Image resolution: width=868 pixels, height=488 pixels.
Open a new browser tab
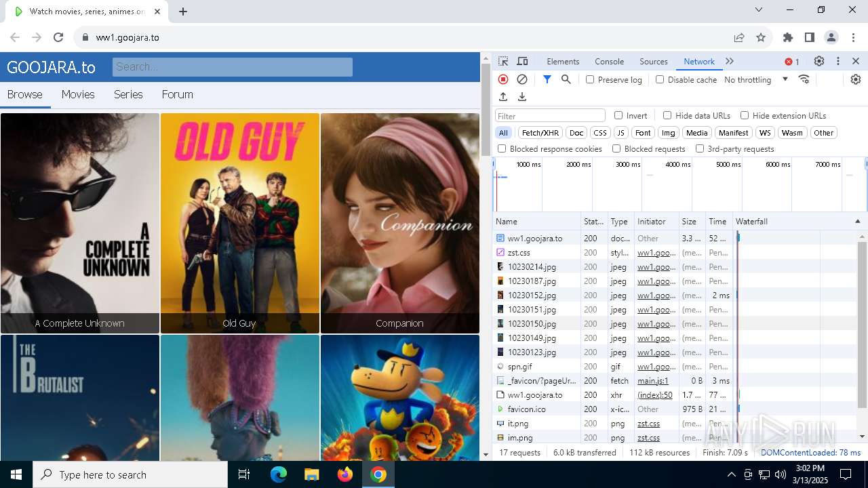(x=183, y=12)
